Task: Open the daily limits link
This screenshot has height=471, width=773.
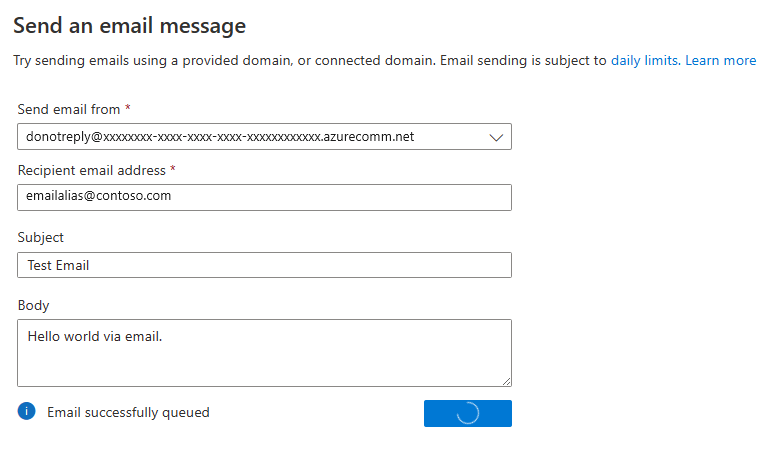Action: coord(645,60)
